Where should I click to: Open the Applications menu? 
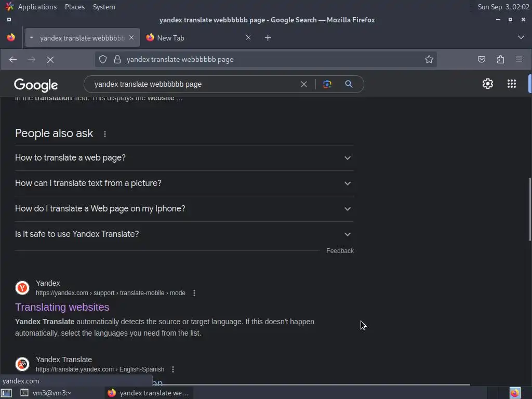[x=37, y=7]
